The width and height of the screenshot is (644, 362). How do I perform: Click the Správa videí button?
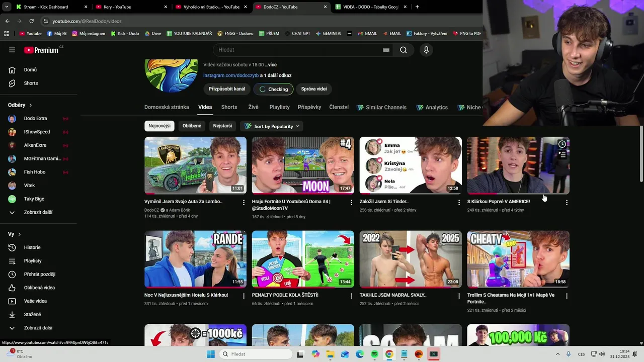(314, 89)
